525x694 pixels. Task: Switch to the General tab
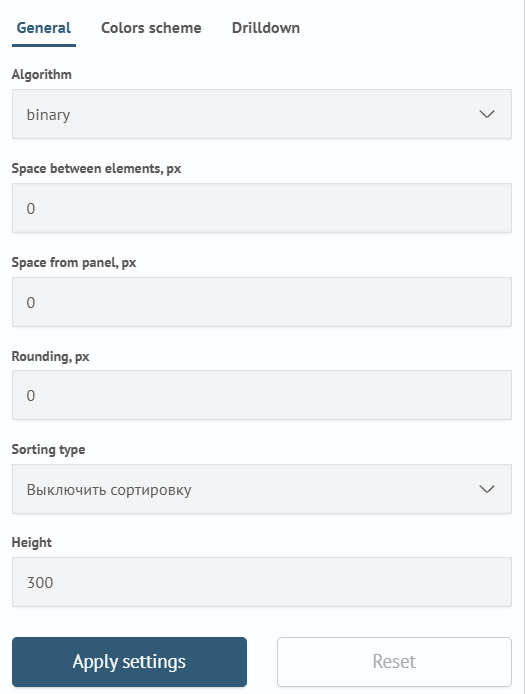pyautogui.click(x=43, y=28)
